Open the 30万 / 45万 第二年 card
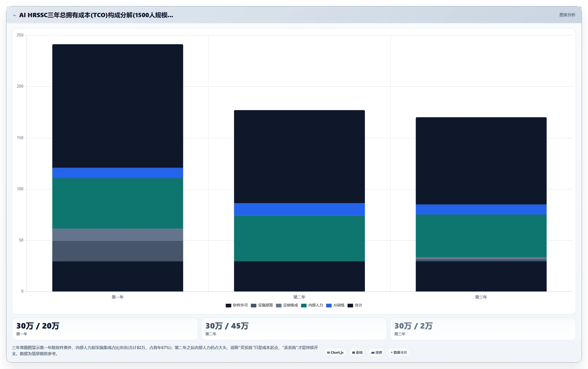Viewport: 588px width, 369px height. (294, 329)
